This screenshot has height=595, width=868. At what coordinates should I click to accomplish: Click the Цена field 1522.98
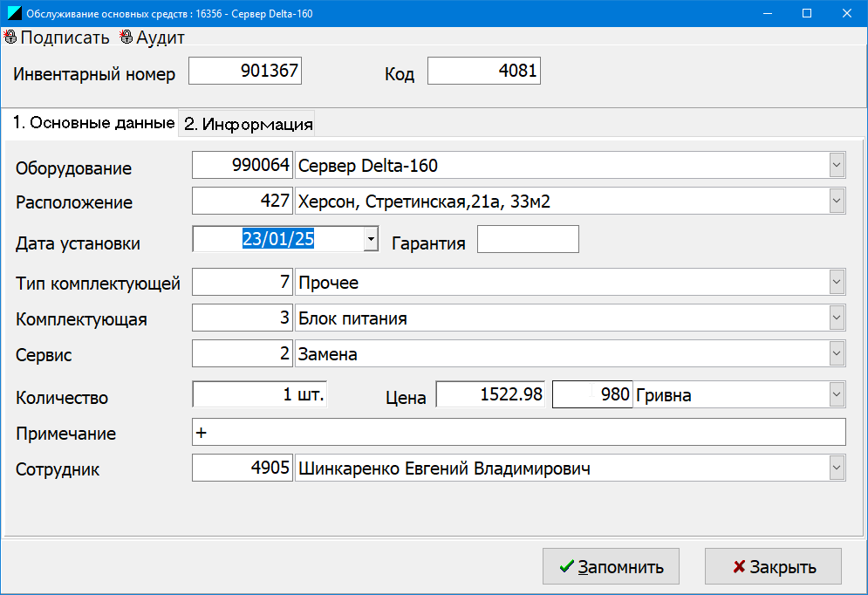(490, 394)
